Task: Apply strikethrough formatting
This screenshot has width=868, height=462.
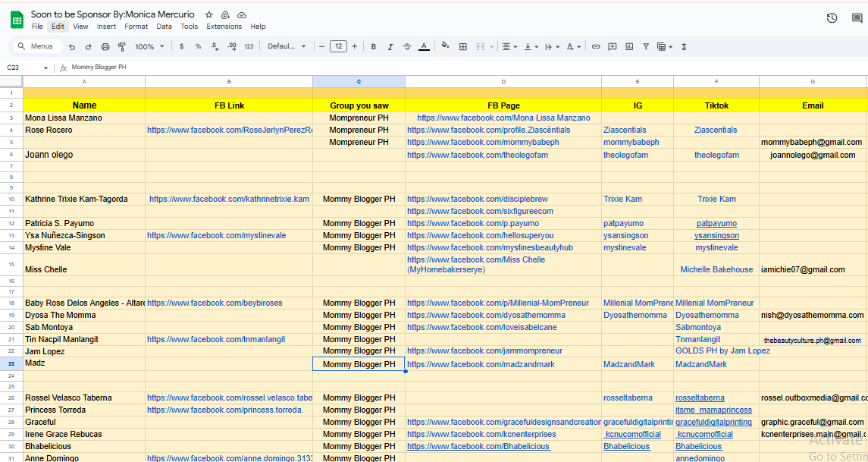Action: [407, 46]
